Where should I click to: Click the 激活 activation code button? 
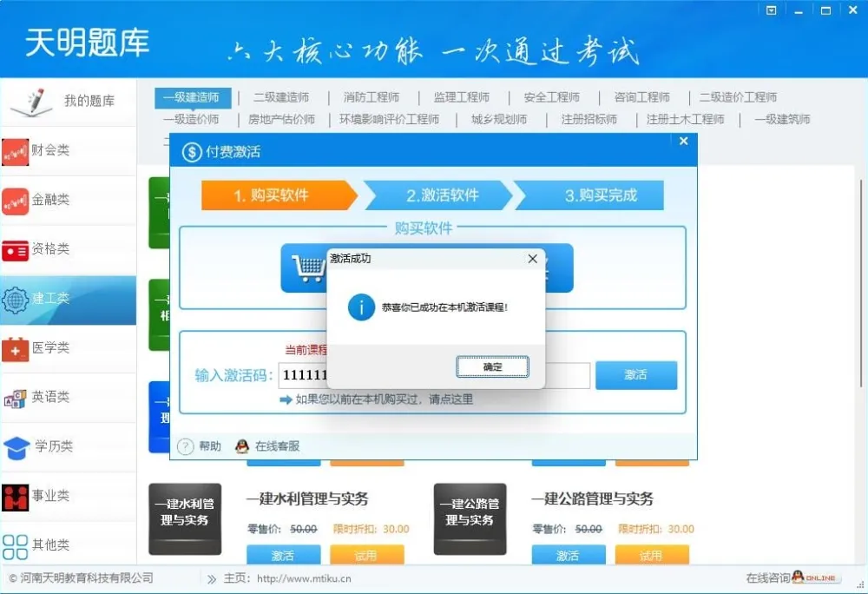[x=636, y=374]
